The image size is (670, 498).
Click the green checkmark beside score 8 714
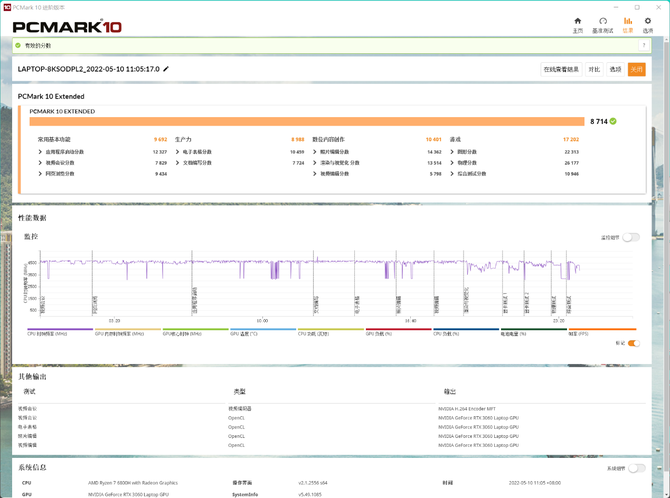613,120
